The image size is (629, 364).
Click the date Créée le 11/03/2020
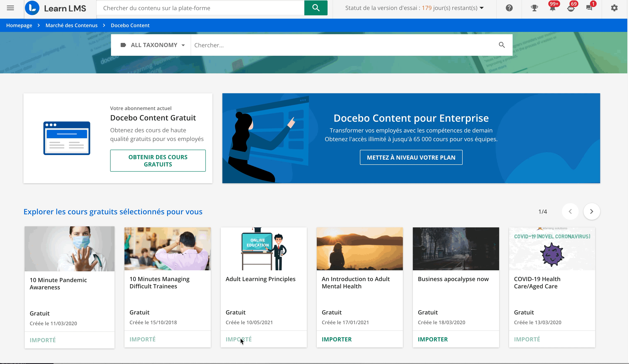pyautogui.click(x=53, y=324)
